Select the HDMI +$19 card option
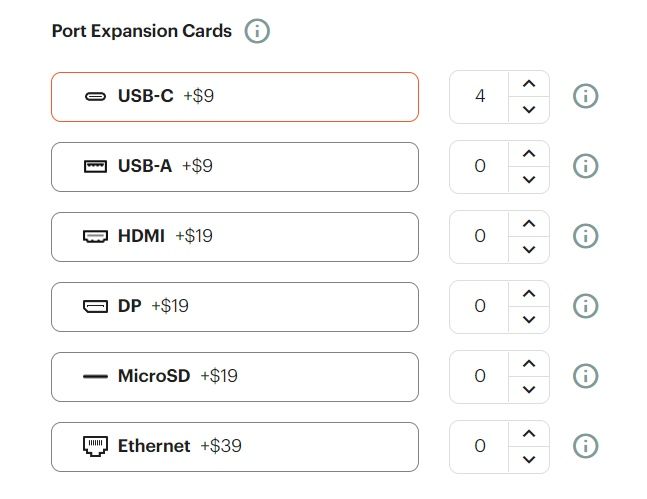Screen dimensions: 647x499 [235, 237]
